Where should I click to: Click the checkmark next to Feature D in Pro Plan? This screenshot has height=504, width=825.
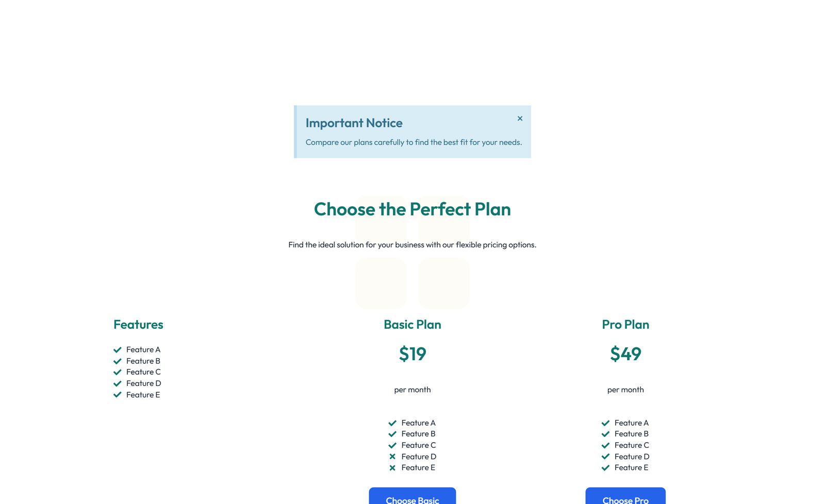pos(605,457)
